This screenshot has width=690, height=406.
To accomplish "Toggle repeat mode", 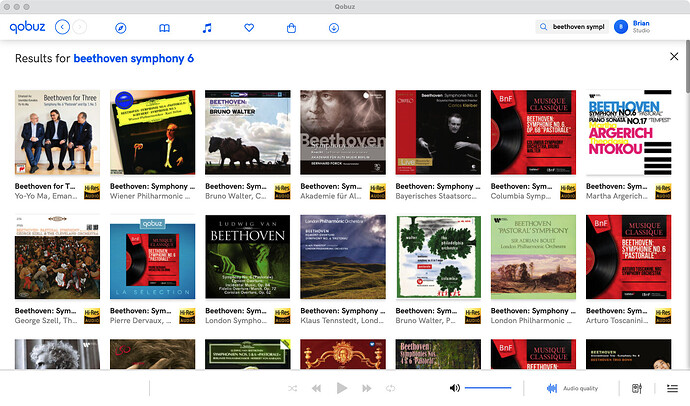I will (x=392, y=388).
